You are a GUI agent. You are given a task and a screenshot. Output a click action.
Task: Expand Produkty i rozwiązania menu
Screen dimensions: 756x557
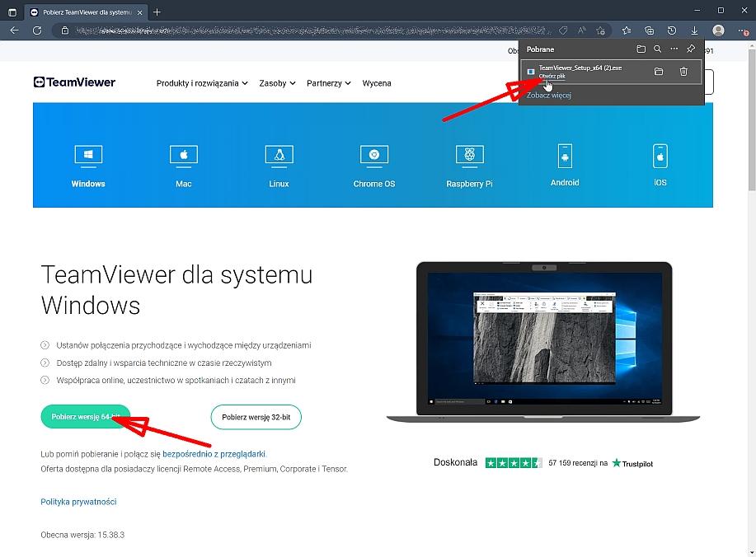point(202,83)
